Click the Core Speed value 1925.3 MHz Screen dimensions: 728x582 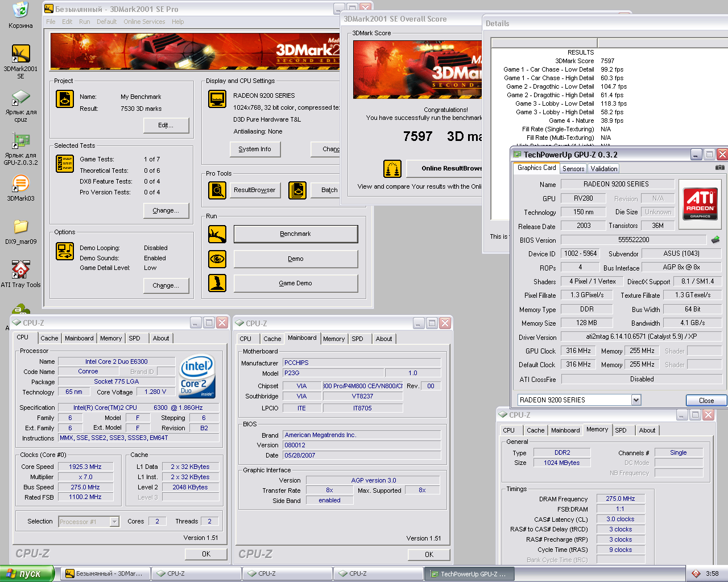tap(85, 467)
